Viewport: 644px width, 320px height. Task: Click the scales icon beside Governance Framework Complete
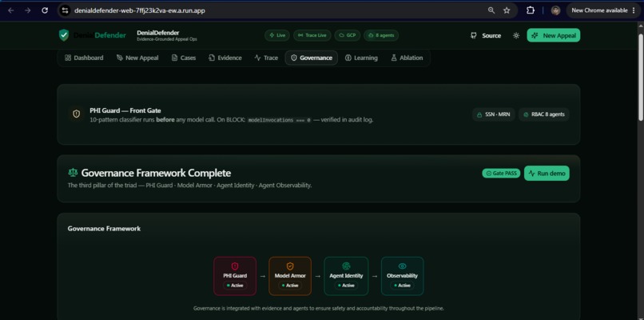[73, 173]
